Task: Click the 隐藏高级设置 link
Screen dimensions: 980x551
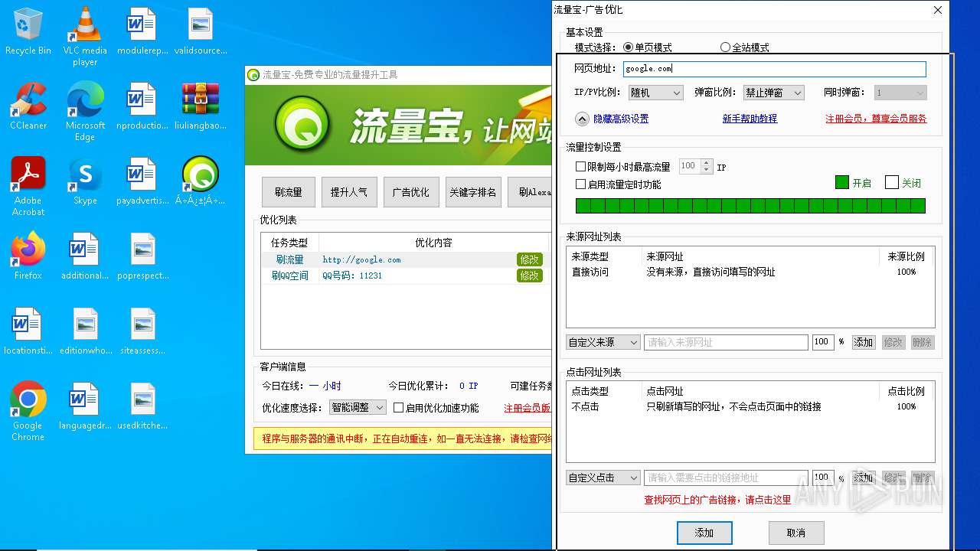Action: click(x=621, y=119)
